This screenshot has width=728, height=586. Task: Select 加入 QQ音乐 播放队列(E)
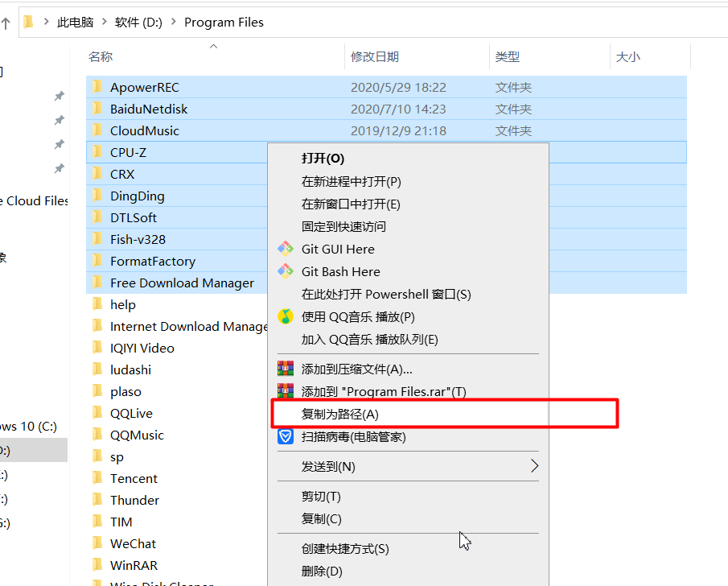click(x=369, y=339)
